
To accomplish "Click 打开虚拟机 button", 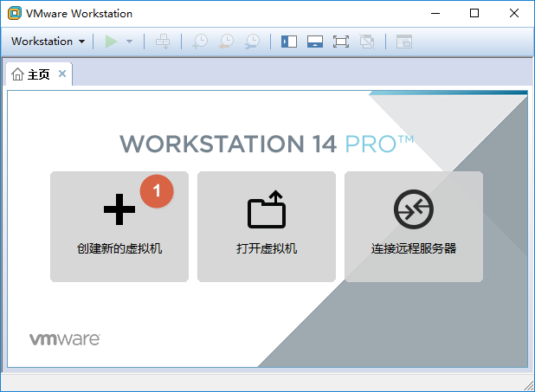I will (267, 227).
